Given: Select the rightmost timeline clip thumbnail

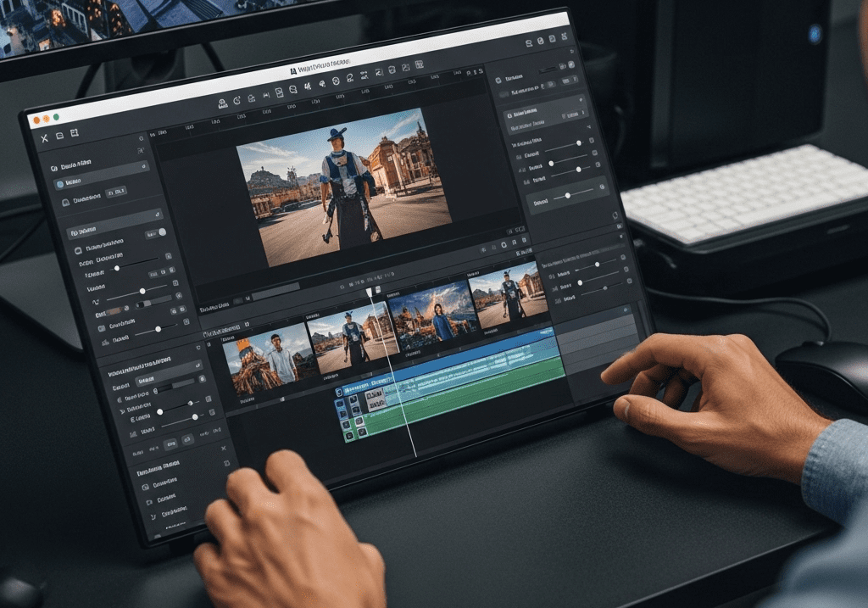Looking at the screenshot, I should tap(509, 296).
